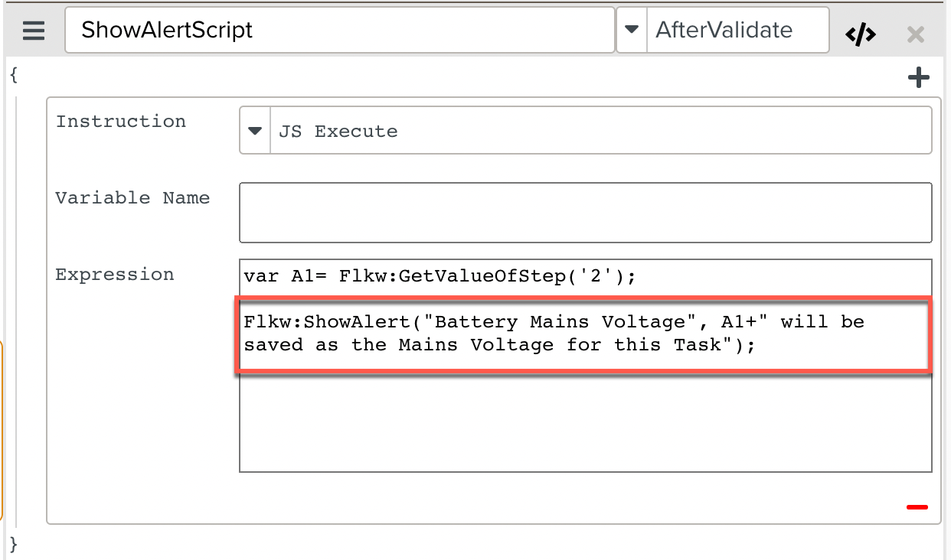This screenshot has height=560, width=951.
Task: Click the Variable Name label
Action: click(x=132, y=198)
